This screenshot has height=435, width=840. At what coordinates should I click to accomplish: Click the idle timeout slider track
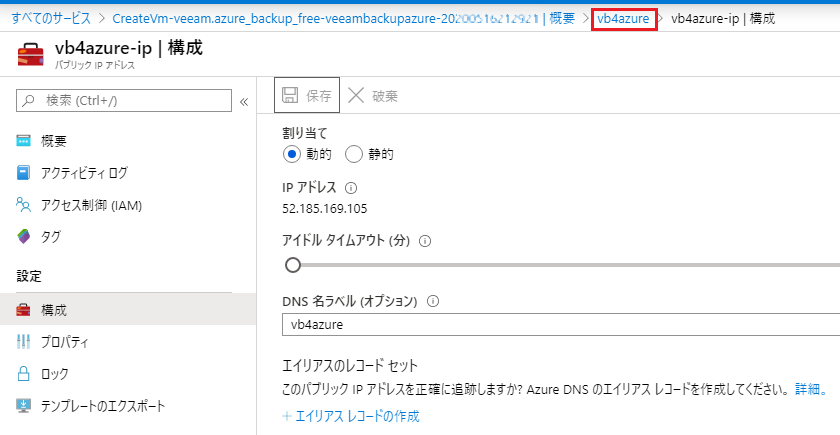[x=568, y=265]
